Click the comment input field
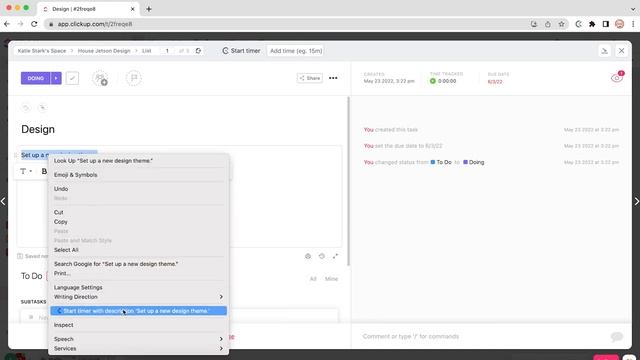Viewport: 640px width, 360px height. [482, 336]
